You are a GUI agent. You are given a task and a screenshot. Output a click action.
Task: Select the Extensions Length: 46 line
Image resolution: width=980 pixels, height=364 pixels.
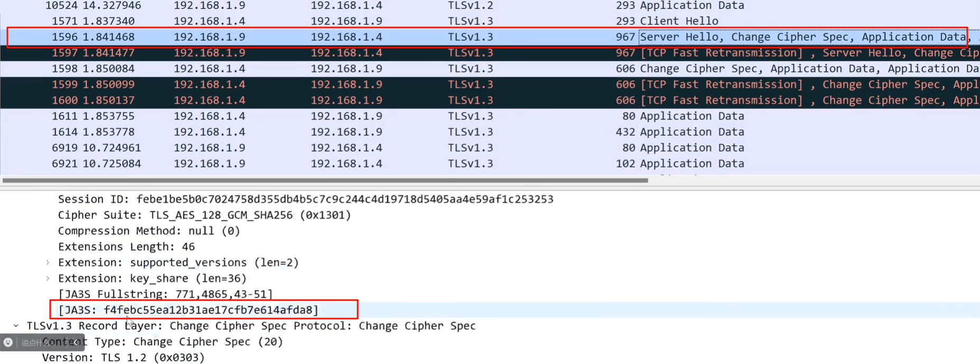tap(126, 247)
